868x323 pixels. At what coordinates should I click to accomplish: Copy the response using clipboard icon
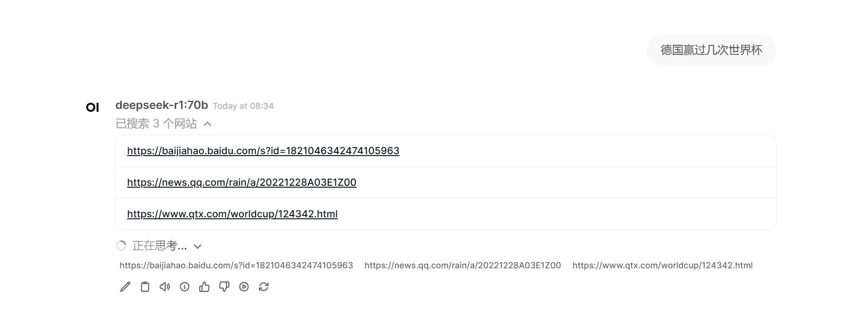coord(145,287)
